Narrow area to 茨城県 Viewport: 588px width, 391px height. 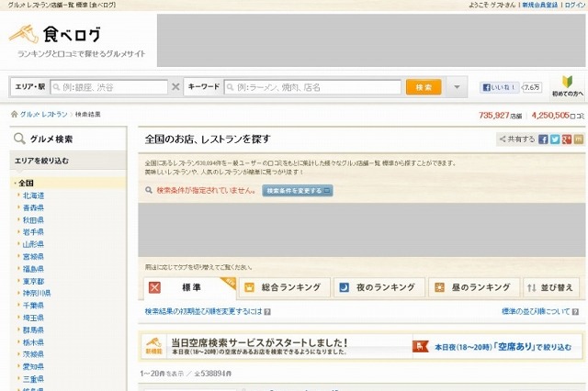click(33, 354)
